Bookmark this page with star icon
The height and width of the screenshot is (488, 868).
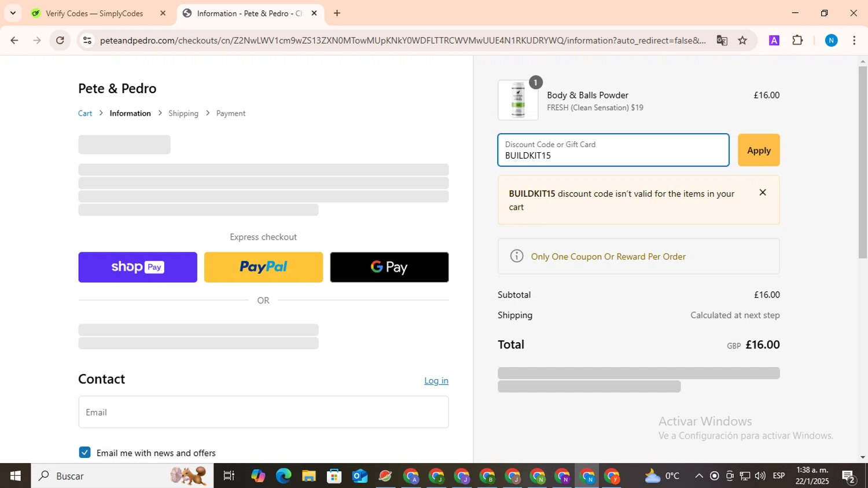pyautogui.click(x=742, y=40)
